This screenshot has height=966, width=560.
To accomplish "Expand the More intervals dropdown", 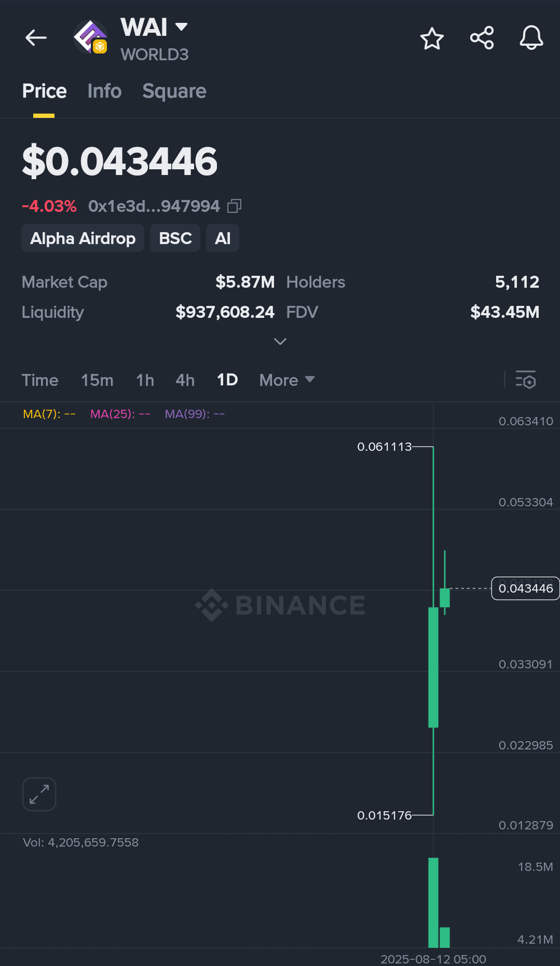I will click(x=286, y=380).
